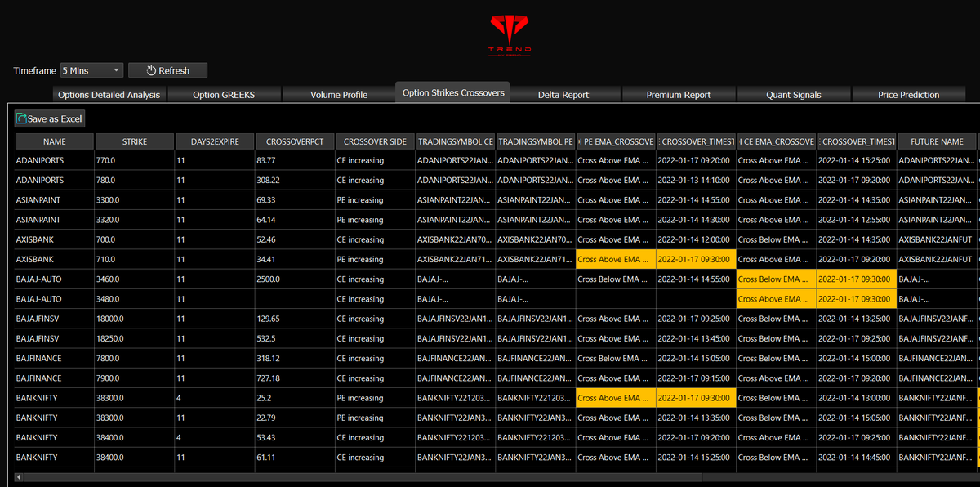Image resolution: width=980 pixels, height=487 pixels.
Task: Open the Delta Report tab
Action: 563,95
